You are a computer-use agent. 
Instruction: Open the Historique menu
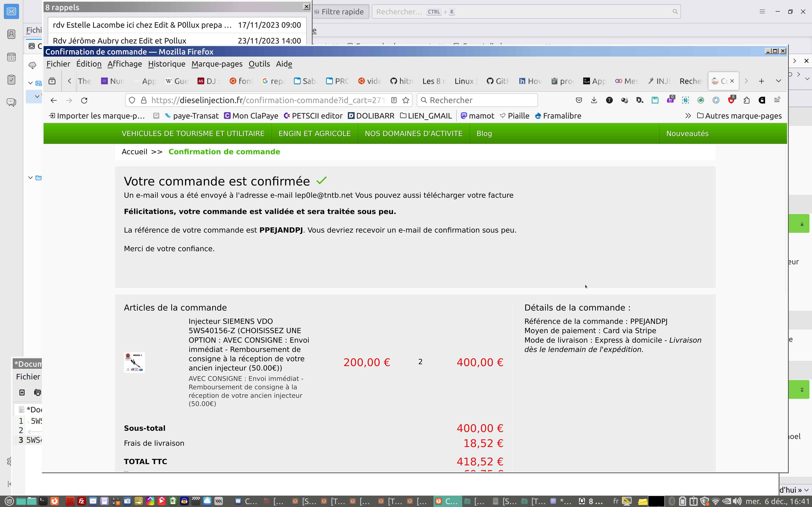[166, 64]
